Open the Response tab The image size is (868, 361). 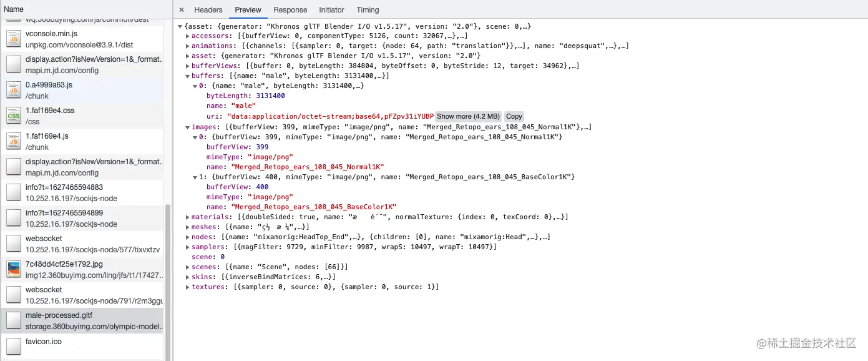[290, 10]
